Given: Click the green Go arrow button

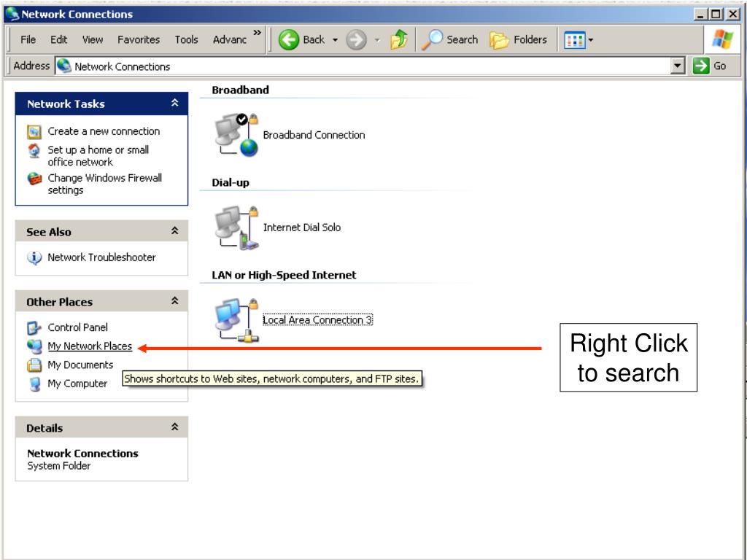Looking at the screenshot, I should (701, 66).
